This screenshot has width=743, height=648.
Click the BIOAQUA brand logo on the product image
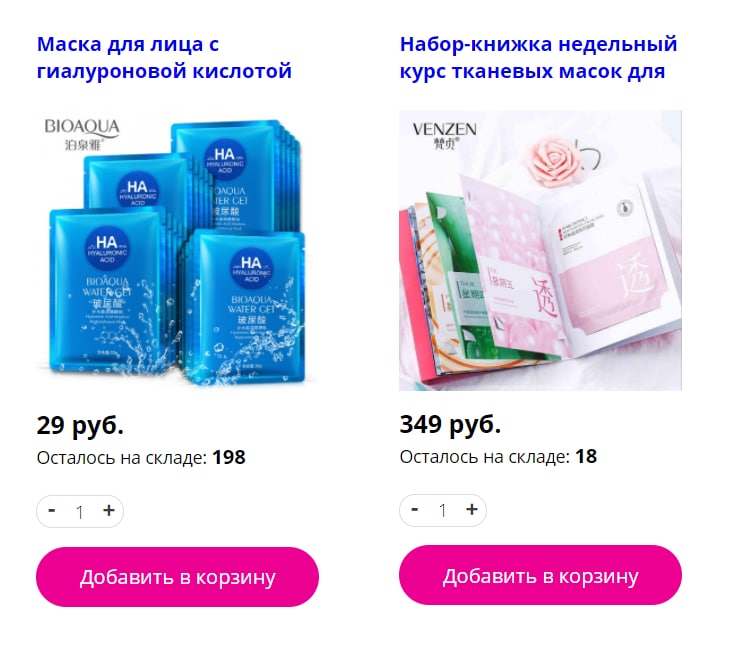tap(82, 134)
